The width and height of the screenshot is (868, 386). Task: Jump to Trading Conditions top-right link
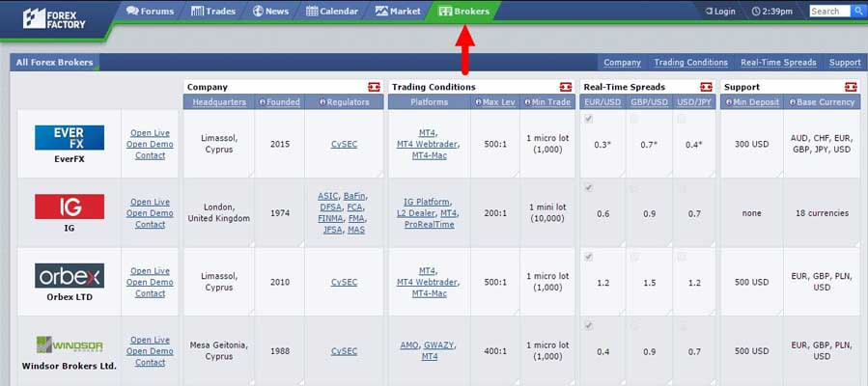691,63
